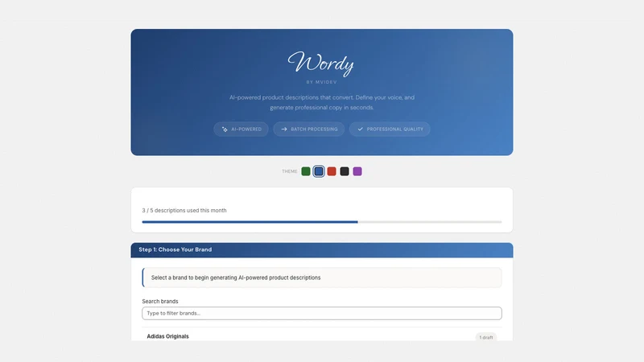644x362 pixels.
Task: Click the '3 / 5 descriptions used this month' text
Action: 184,210
